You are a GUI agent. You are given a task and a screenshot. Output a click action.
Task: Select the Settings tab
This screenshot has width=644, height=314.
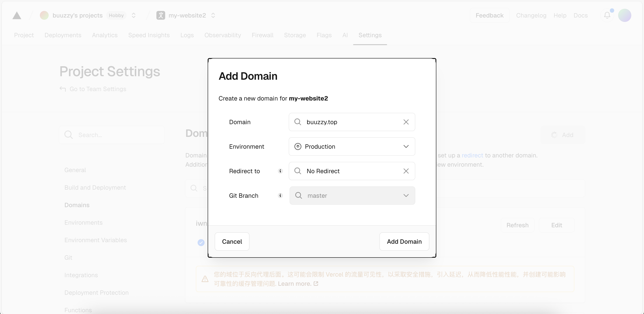point(370,35)
